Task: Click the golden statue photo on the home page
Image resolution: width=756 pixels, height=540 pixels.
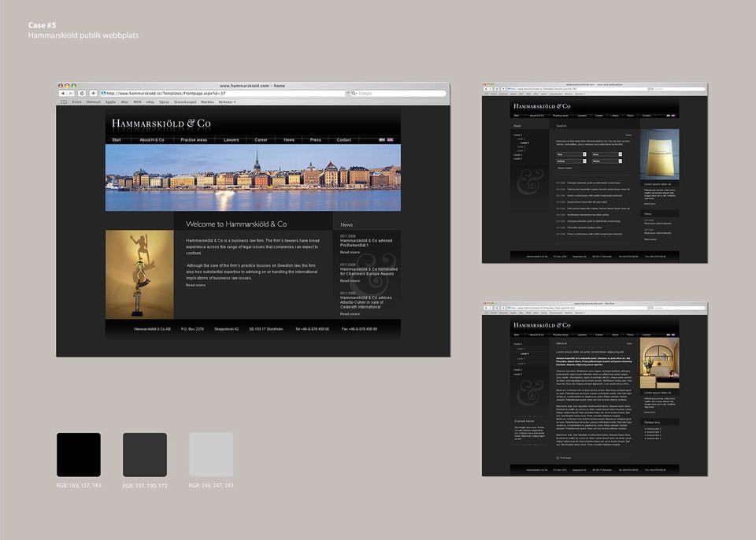Action: click(140, 275)
